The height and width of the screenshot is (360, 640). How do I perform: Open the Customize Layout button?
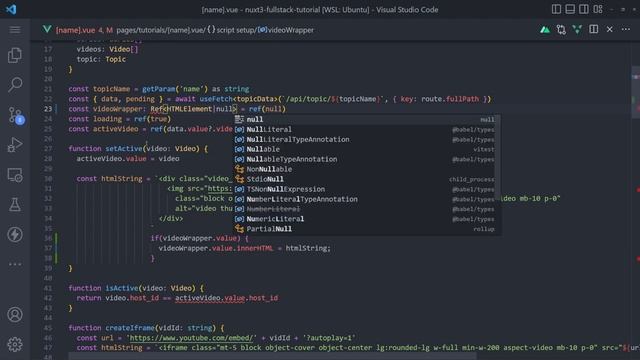(598, 9)
